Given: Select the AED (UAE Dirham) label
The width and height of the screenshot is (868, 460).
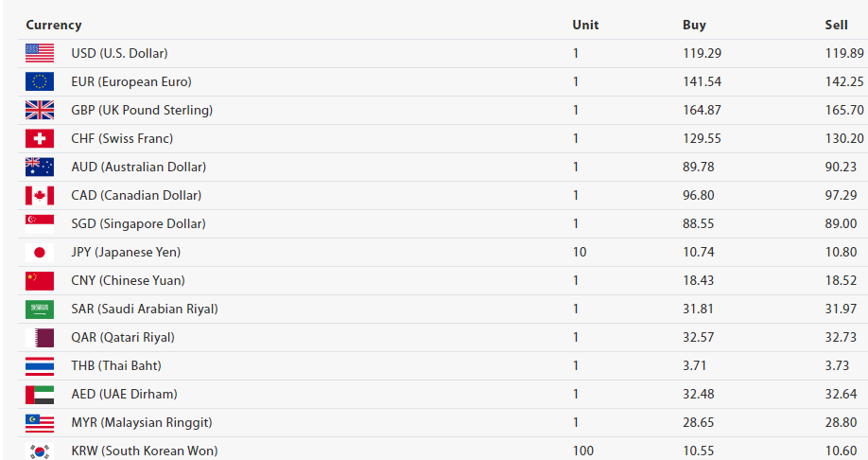Looking at the screenshot, I should [x=124, y=394].
